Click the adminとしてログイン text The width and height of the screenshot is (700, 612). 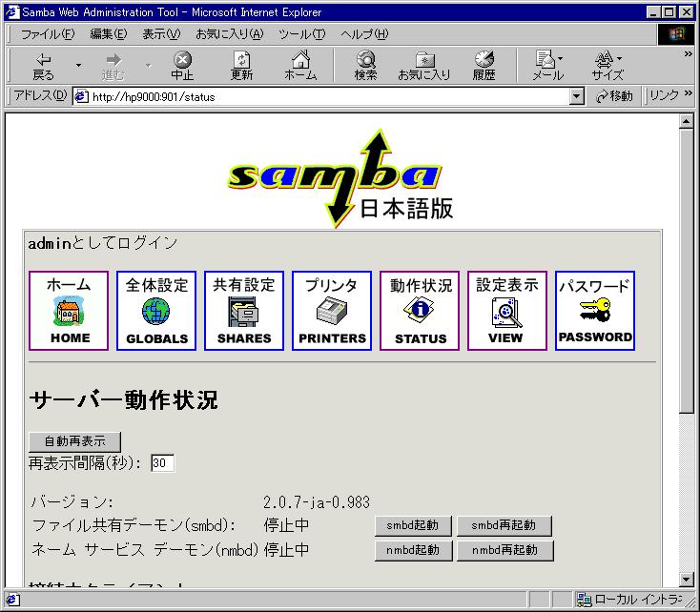(103, 243)
